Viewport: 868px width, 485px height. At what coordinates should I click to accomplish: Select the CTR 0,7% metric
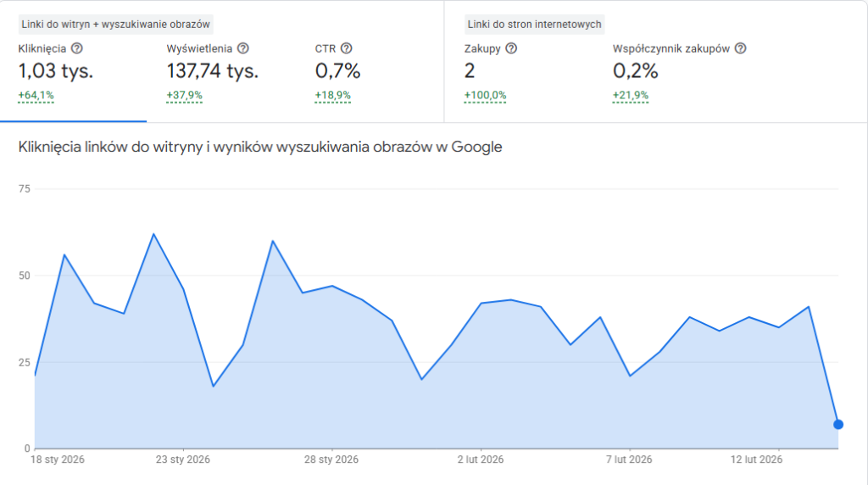tap(337, 71)
